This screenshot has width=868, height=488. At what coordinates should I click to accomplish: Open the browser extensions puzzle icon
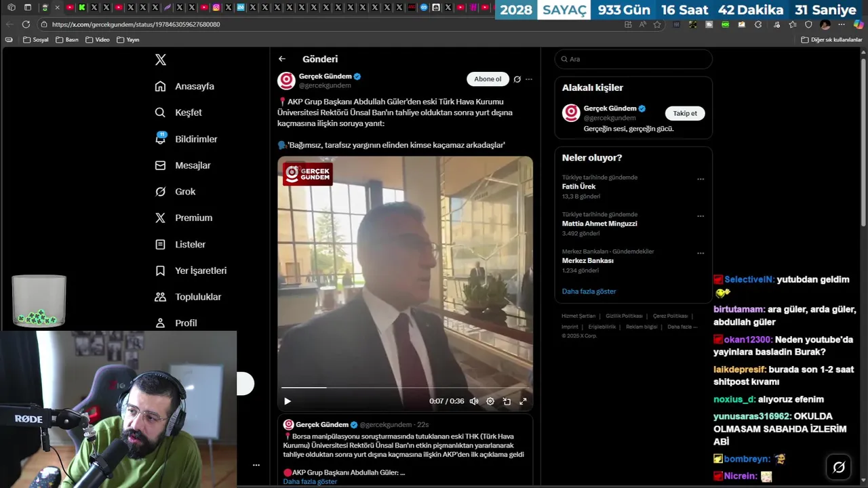[758, 24]
